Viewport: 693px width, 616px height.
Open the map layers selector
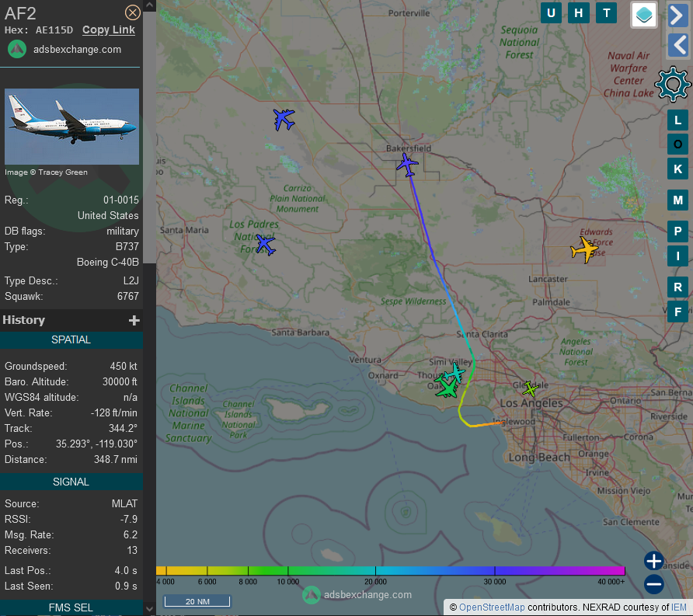[643, 15]
